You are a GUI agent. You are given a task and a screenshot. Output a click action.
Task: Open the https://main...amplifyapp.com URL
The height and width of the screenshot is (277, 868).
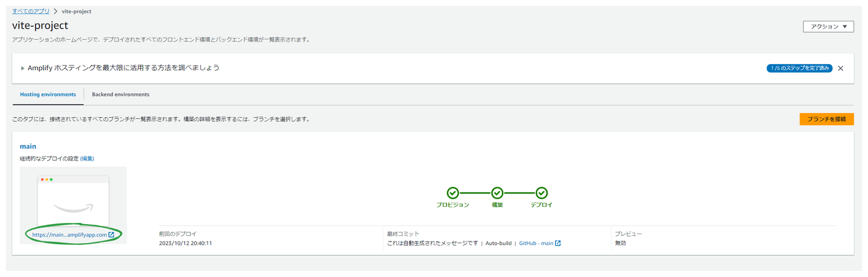pos(70,235)
